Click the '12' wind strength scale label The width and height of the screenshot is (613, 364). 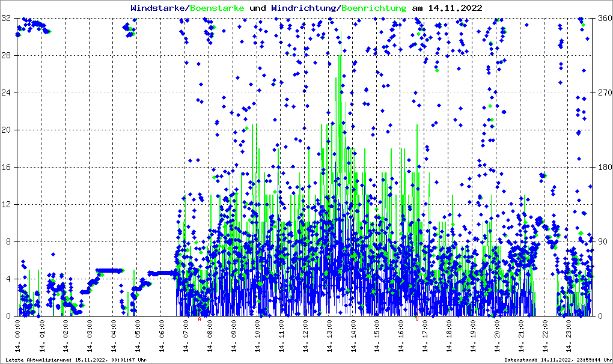[6, 205]
